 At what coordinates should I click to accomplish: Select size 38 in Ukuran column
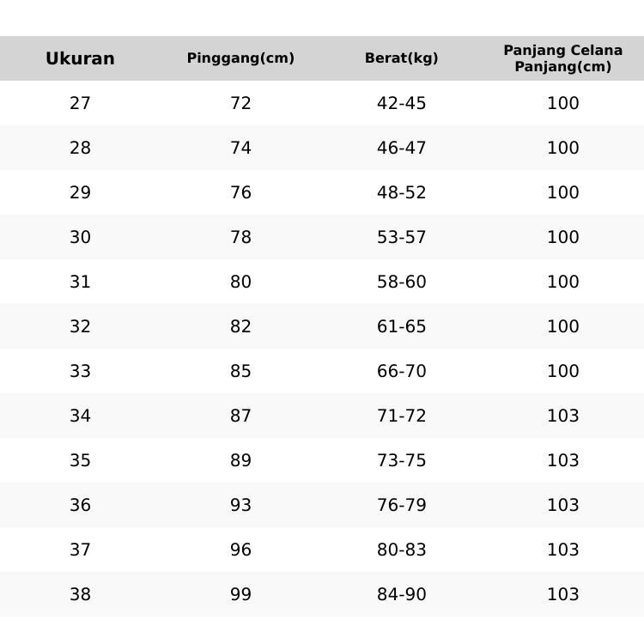pyautogui.click(x=80, y=594)
